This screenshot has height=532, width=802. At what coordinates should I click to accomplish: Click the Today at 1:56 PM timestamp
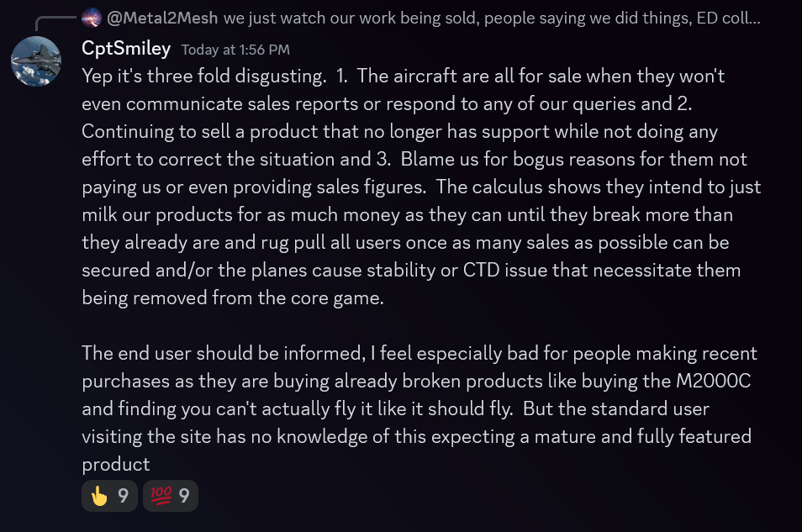tap(235, 50)
